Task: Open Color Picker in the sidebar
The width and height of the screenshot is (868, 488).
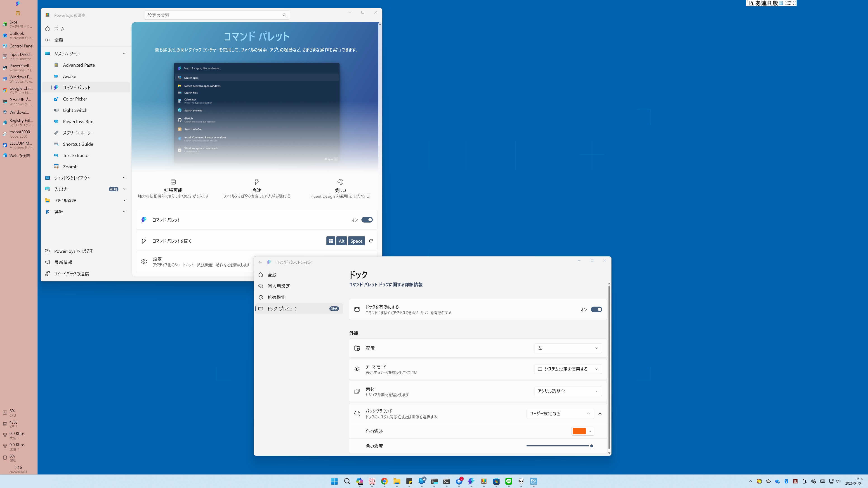Action: [x=75, y=99]
